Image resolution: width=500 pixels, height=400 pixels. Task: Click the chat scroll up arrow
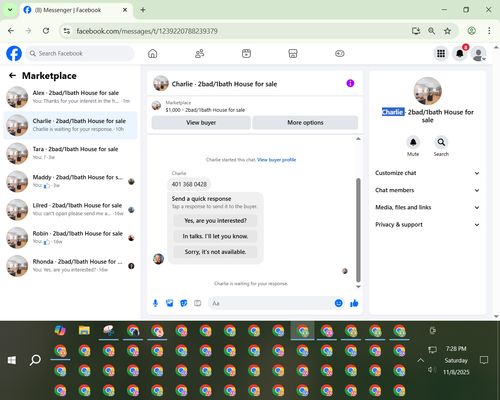(x=358, y=139)
